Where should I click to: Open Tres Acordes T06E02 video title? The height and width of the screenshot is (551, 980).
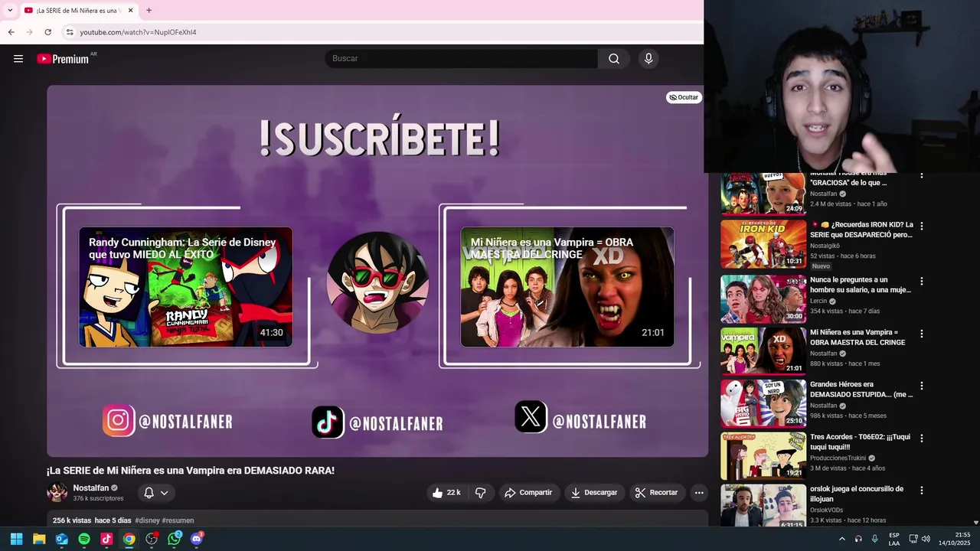[860, 442]
